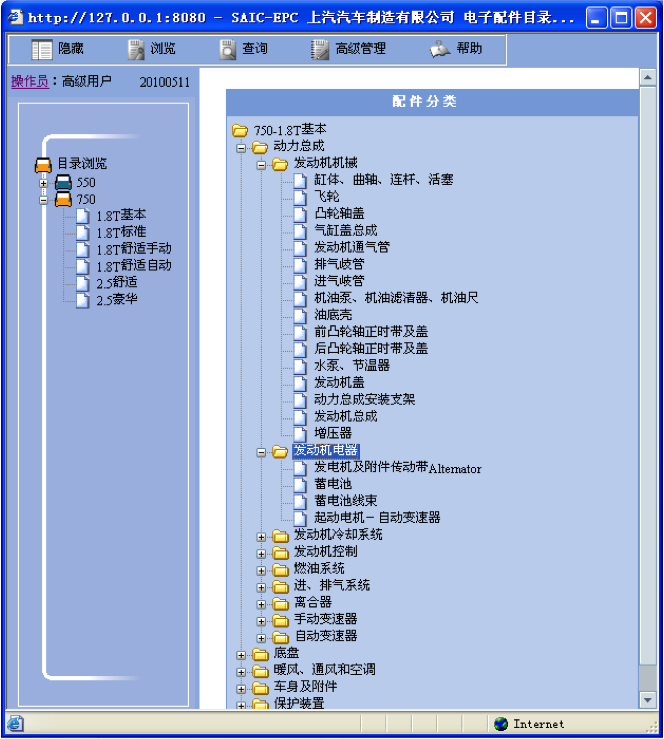This screenshot has height=739, width=664.
Task: Collapse the 发动机机械 branch
Action: [261, 165]
